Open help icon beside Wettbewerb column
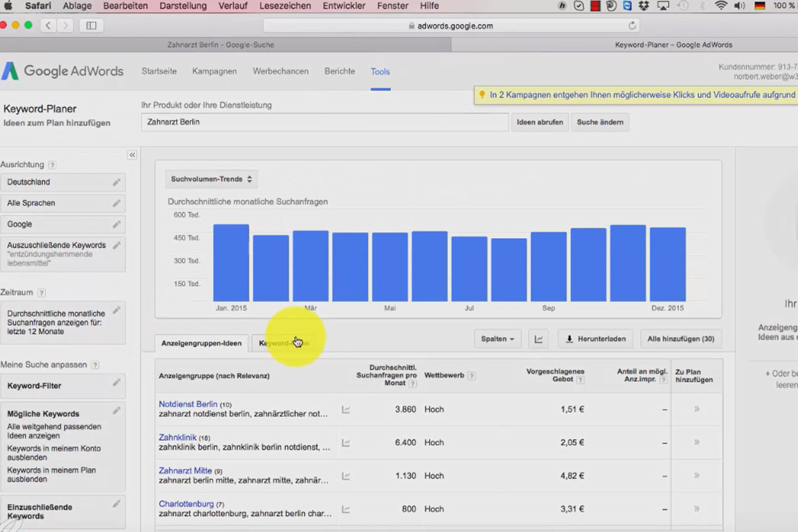 click(471, 376)
